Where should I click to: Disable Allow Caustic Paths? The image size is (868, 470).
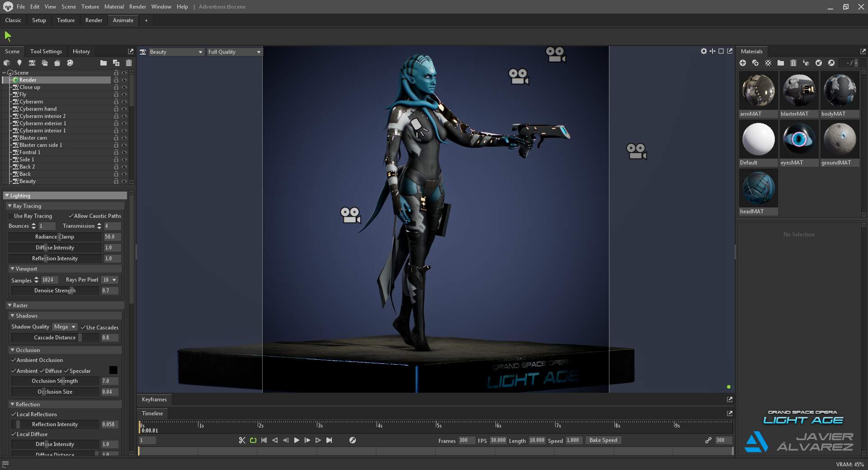pyautogui.click(x=71, y=216)
